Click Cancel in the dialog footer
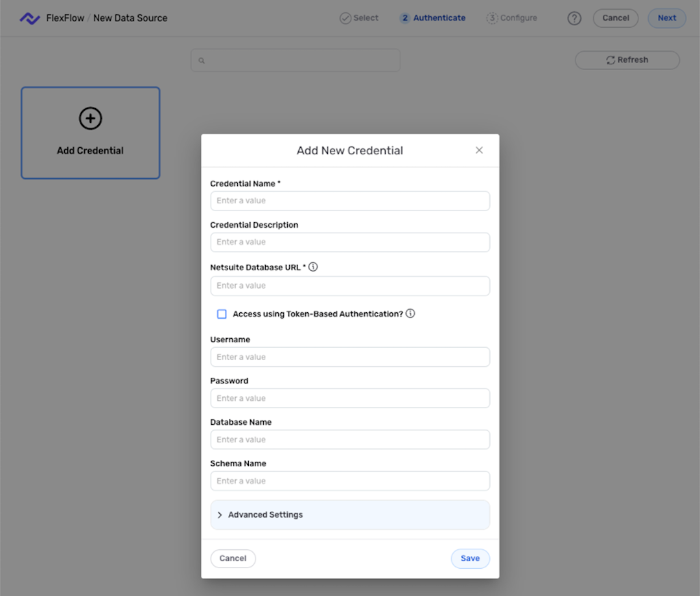 pos(233,558)
